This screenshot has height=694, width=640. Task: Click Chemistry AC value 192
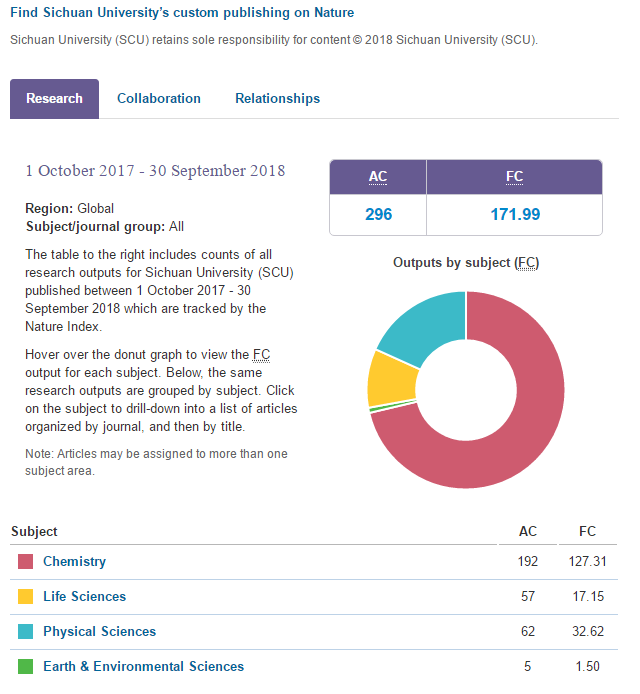coord(528,561)
